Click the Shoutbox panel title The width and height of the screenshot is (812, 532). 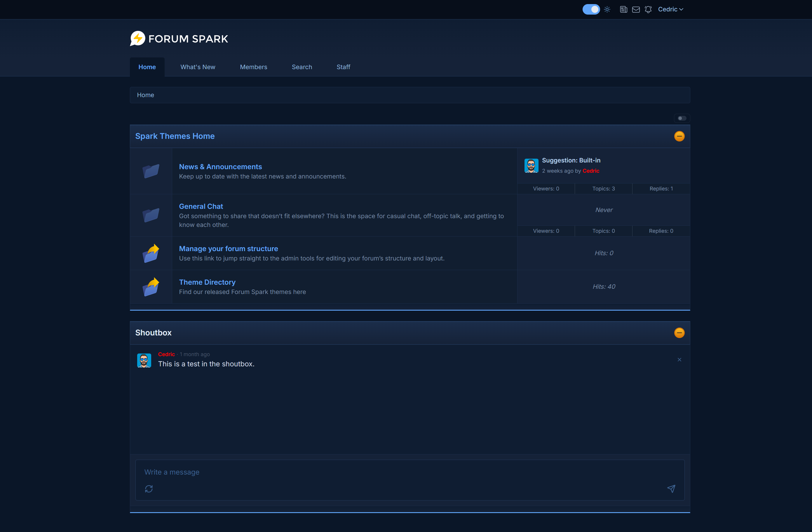point(154,333)
